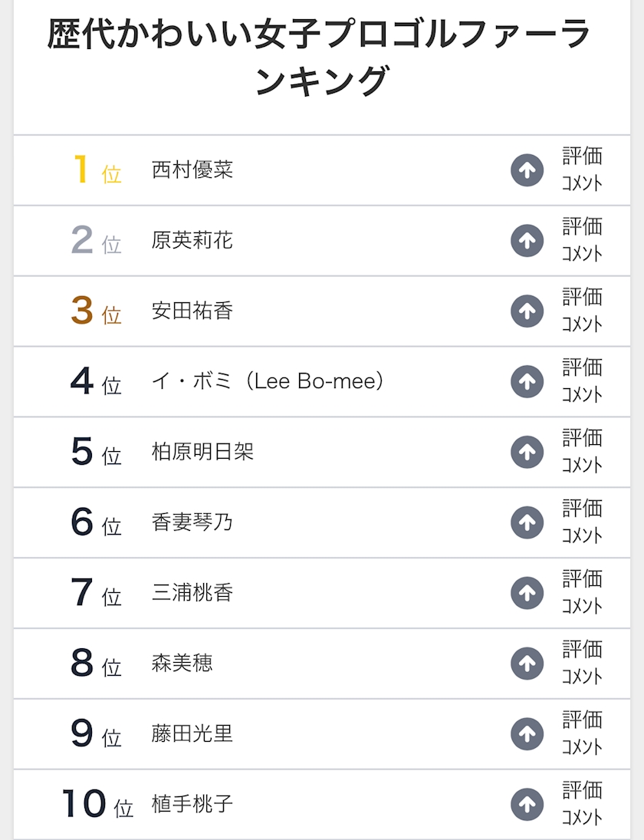Open 評価コメント for 西村優菜
This screenshot has height=840, width=644.
tap(582, 170)
